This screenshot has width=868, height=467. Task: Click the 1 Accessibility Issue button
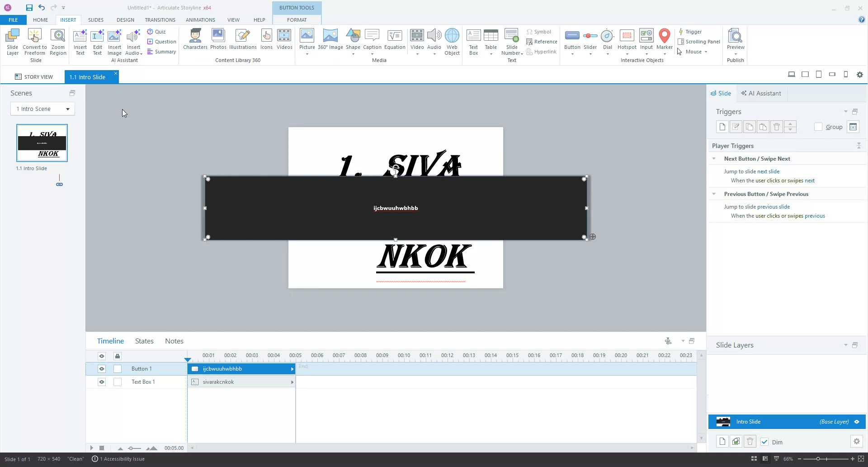point(118,459)
